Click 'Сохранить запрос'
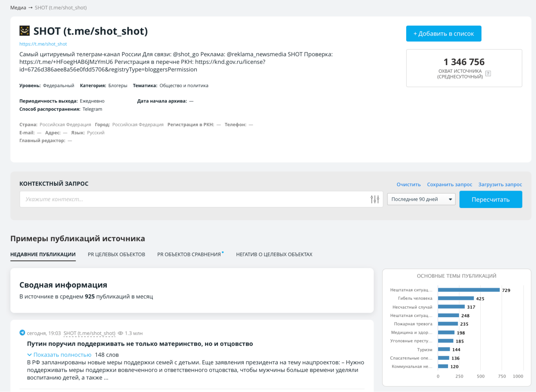Image resolution: width=536 pixels, height=392 pixels. pyautogui.click(x=450, y=184)
